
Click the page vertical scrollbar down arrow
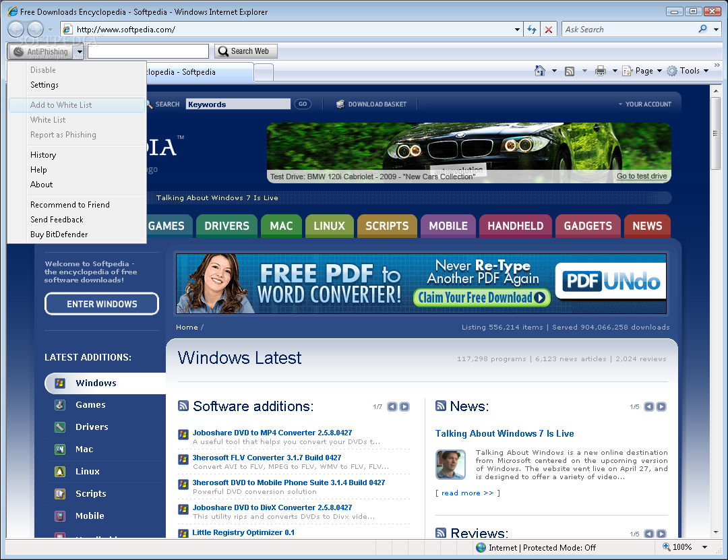pos(715,532)
